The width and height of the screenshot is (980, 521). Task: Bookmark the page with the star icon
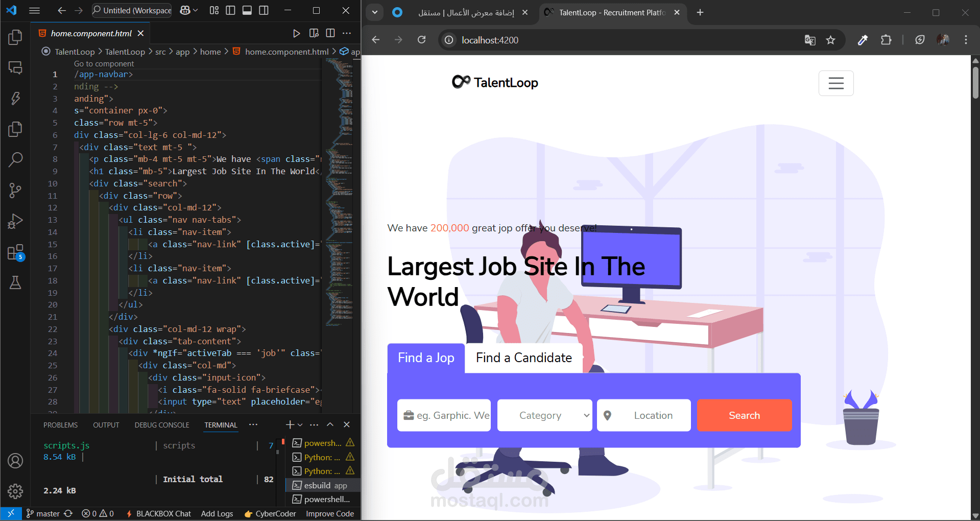(x=830, y=40)
